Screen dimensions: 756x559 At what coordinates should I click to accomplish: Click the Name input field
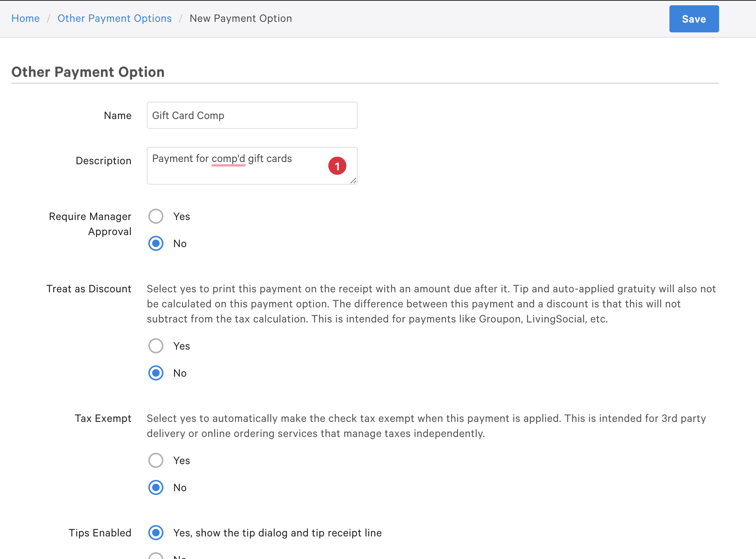(252, 116)
